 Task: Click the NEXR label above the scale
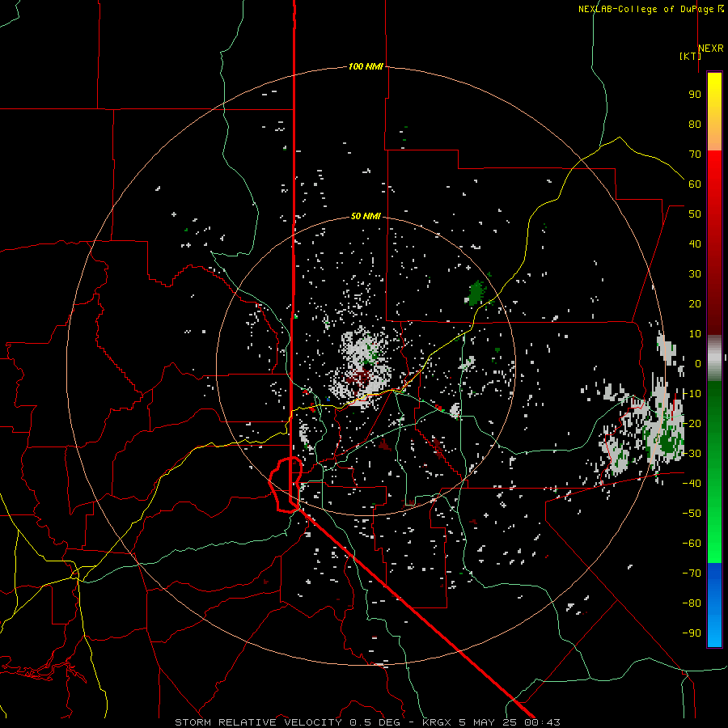click(x=711, y=49)
